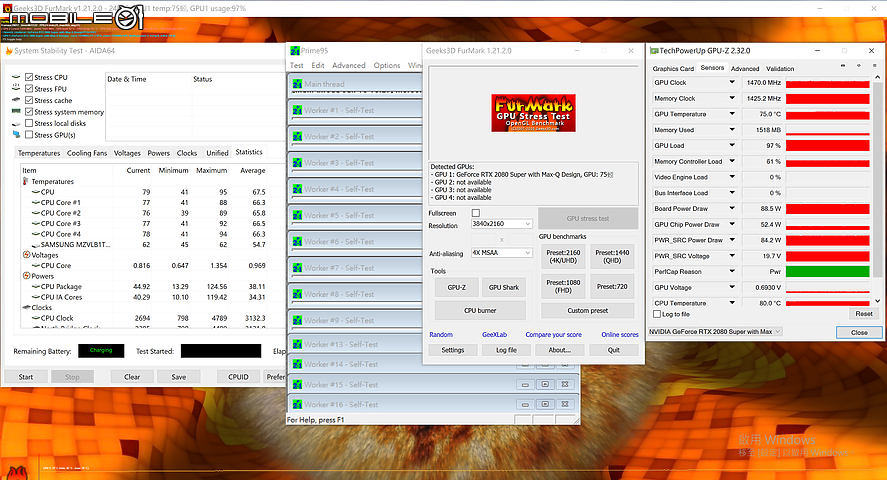The image size is (887, 480).
Task: Enable Log to file in GPU-Z
Action: point(657,314)
